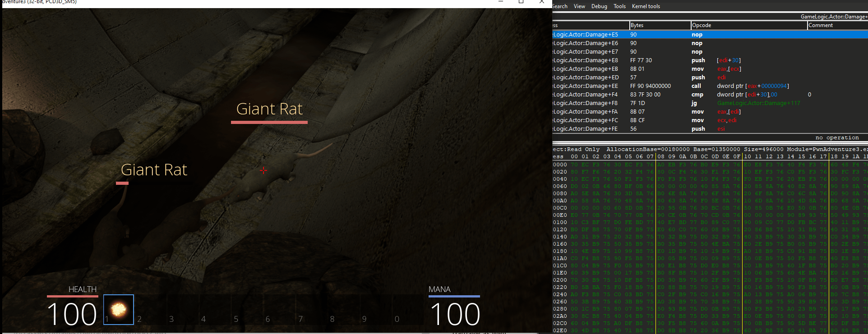Select the Damage+F8 jg instruction row

[x=710, y=103]
